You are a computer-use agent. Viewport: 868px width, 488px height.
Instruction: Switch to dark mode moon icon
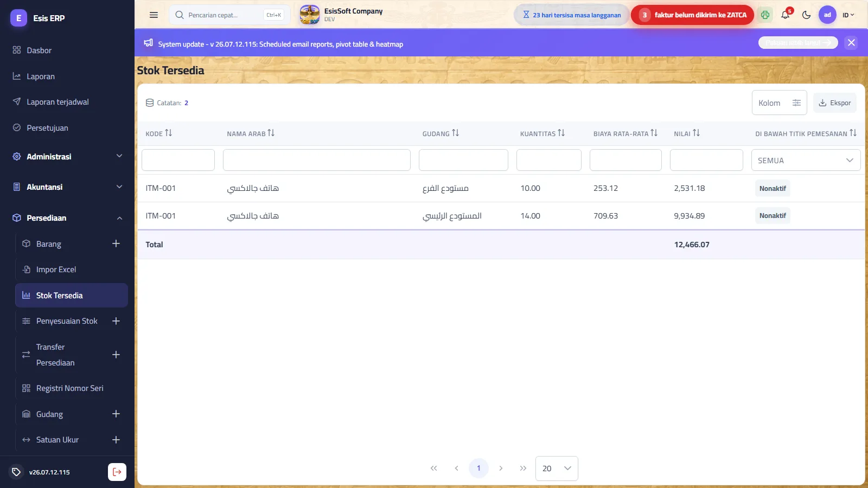[806, 15]
